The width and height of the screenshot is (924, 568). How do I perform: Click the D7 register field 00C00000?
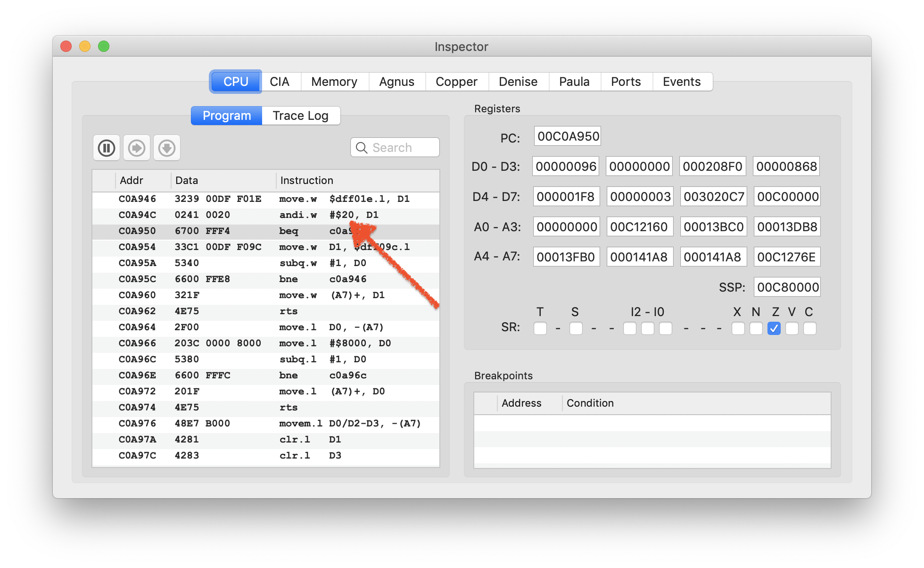tap(786, 196)
